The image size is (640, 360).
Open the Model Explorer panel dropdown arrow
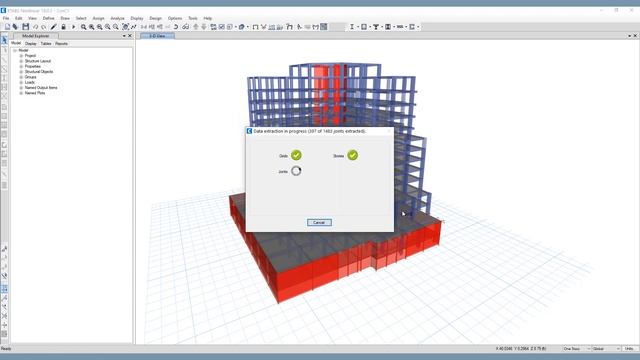[124, 36]
